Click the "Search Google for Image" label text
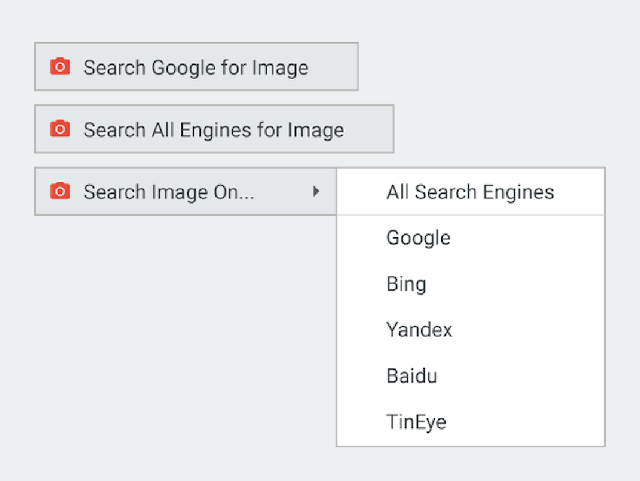The image size is (640, 481). [x=196, y=68]
